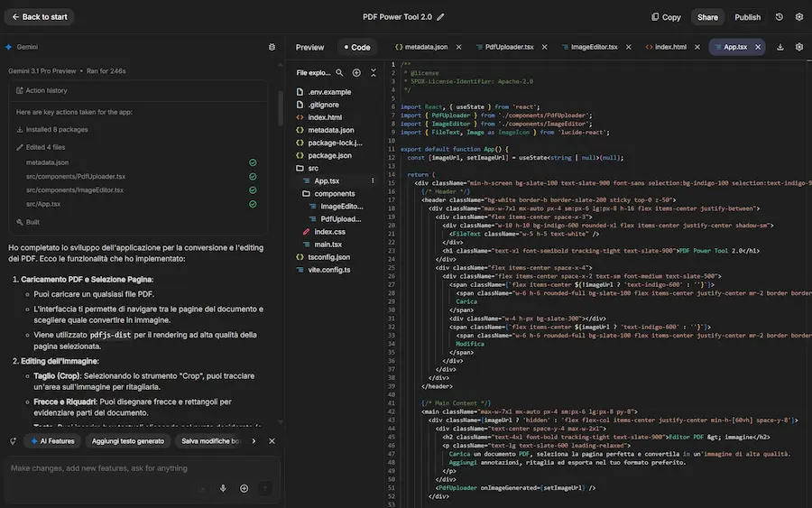Click the Publish button

747,17
